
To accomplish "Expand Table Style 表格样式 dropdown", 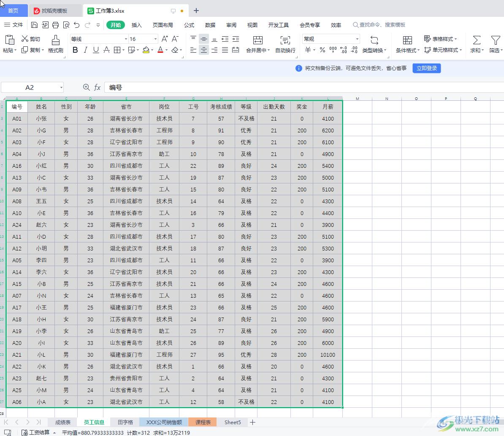I will (x=455, y=39).
